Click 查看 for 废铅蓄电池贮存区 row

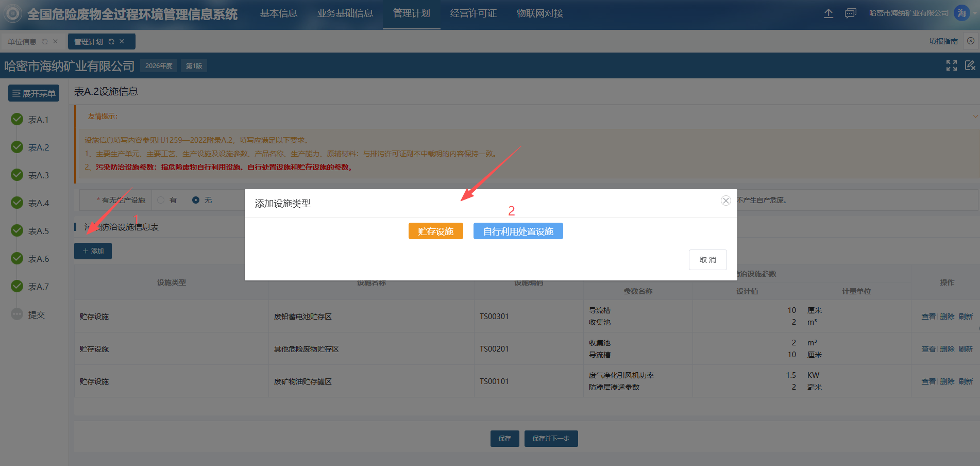[x=928, y=317]
